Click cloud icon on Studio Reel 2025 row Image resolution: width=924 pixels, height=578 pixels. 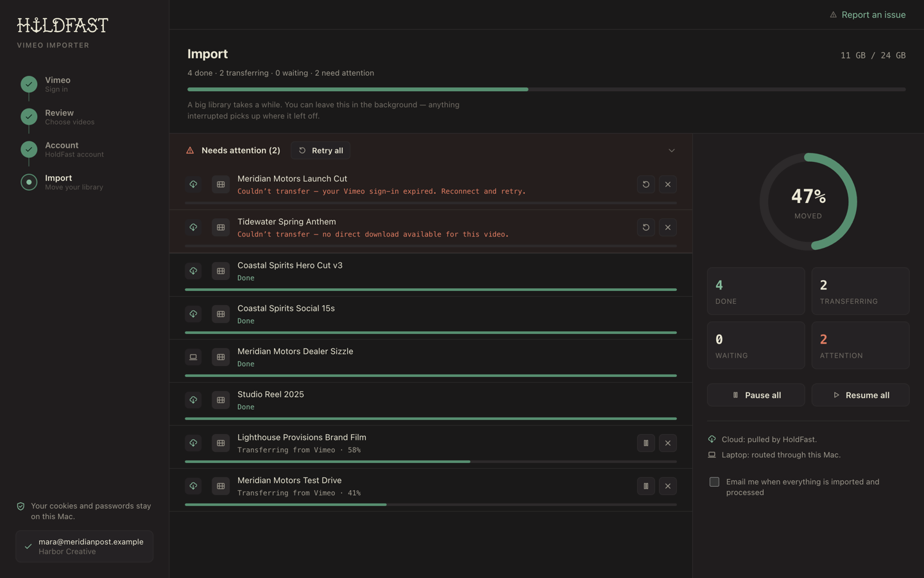click(193, 400)
